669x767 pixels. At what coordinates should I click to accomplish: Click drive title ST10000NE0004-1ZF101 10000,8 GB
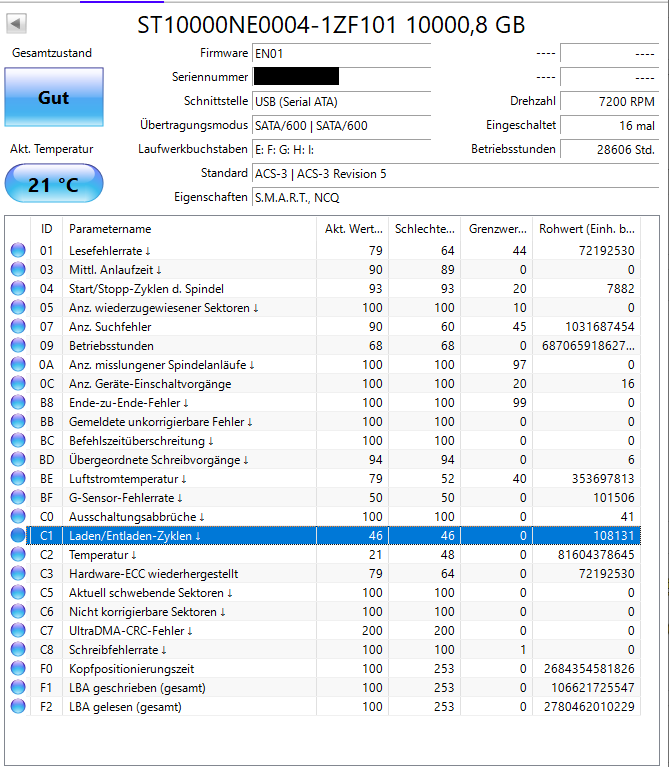click(331, 25)
